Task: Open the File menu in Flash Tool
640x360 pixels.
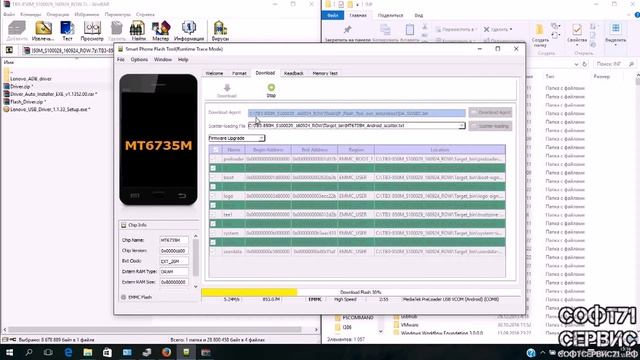Action: click(121, 60)
